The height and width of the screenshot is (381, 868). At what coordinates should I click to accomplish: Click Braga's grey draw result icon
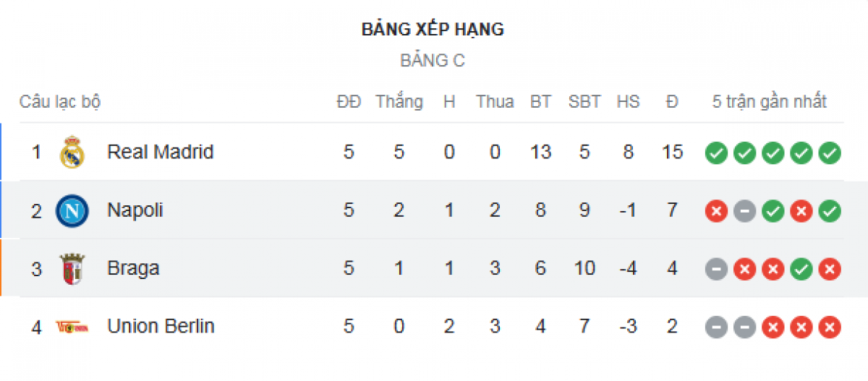(716, 270)
